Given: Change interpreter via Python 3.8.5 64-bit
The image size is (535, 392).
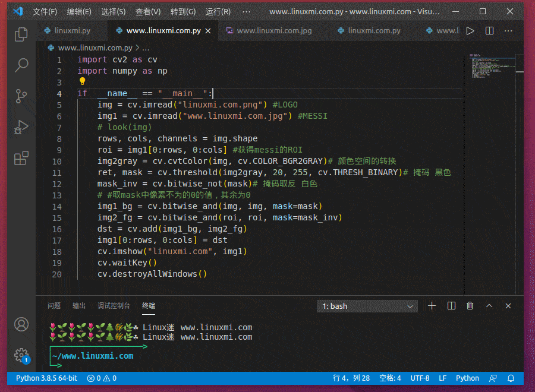Looking at the screenshot, I should (44, 378).
